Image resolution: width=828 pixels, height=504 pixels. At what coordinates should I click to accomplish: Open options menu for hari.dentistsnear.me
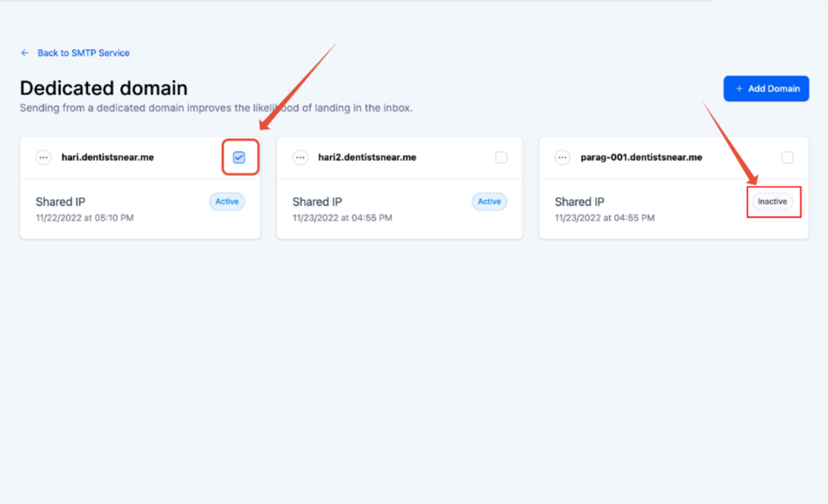click(44, 158)
